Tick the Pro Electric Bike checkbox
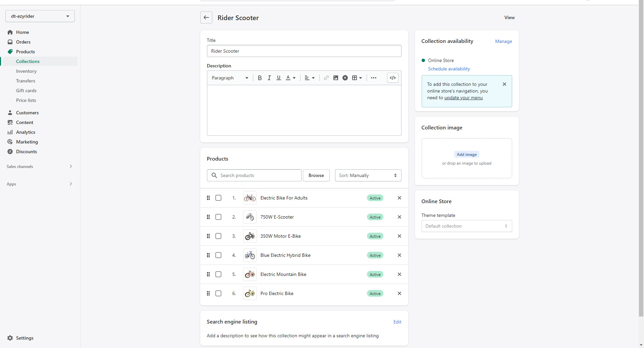The height and width of the screenshot is (348, 644). [218, 293]
